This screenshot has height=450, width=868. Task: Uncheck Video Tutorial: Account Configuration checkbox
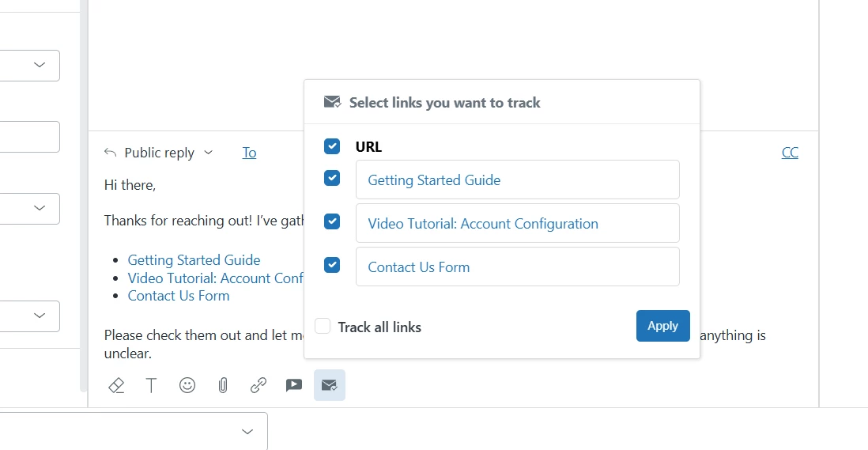pyautogui.click(x=332, y=221)
